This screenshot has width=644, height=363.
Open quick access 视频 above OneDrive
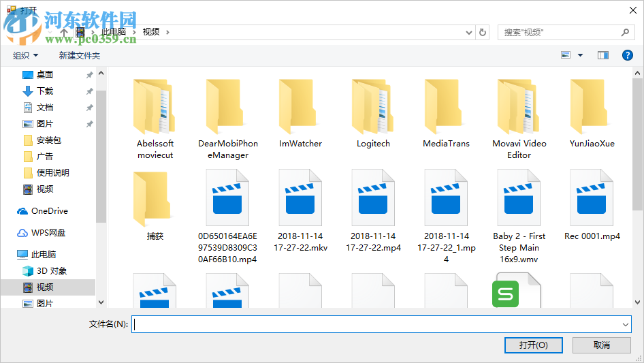click(x=45, y=189)
